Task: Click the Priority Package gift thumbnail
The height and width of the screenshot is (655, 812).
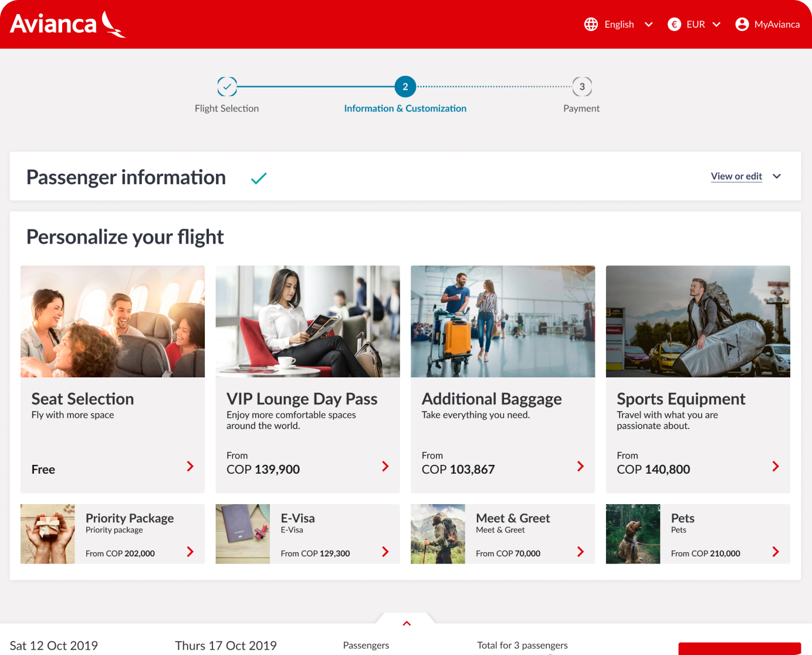Action: click(48, 534)
